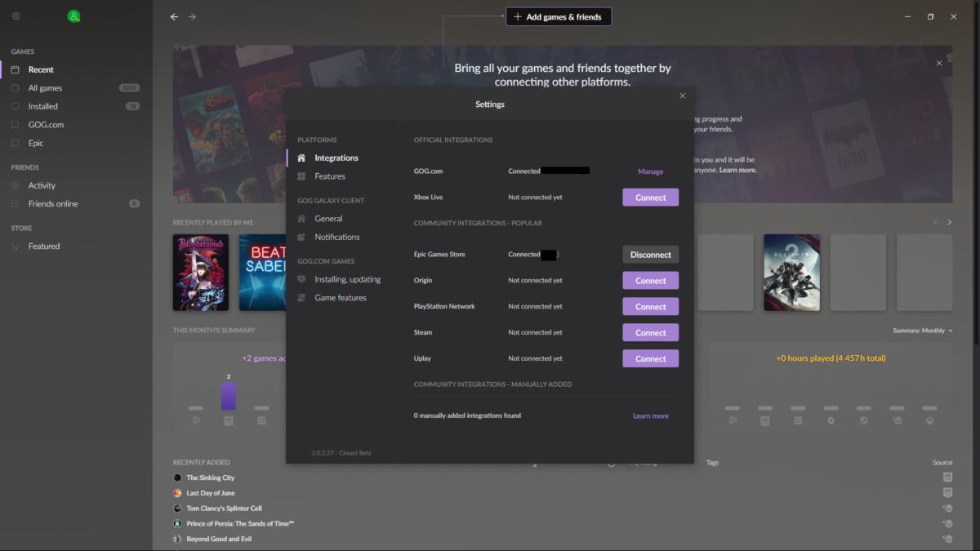Click the +0 hours played summary text
This screenshot has width=980, height=551.
point(831,358)
